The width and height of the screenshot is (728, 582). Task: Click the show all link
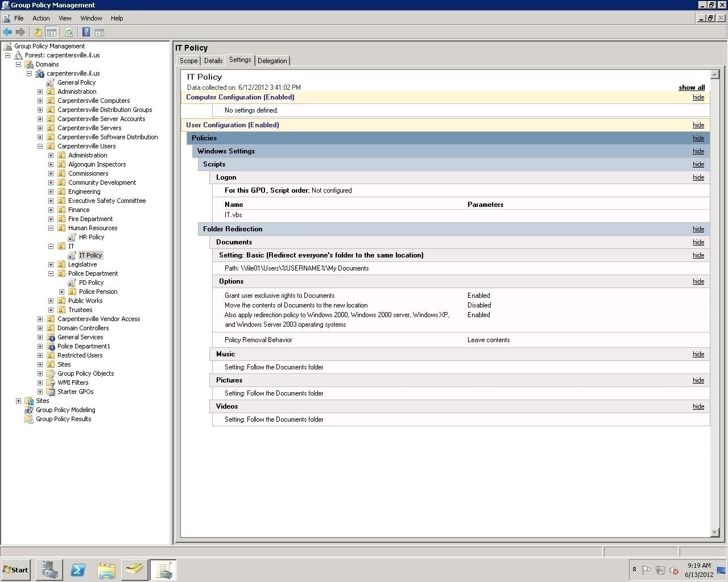691,87
